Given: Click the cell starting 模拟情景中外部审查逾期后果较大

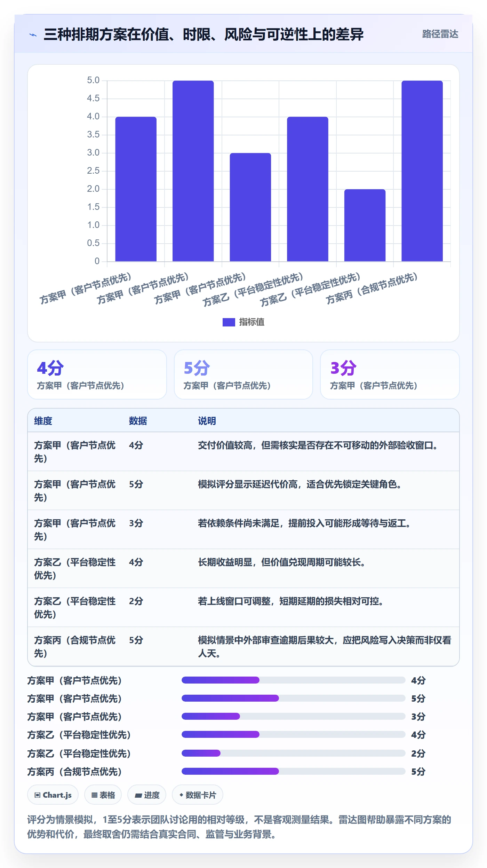Looking at the screenshot, I should click(325, 647).
